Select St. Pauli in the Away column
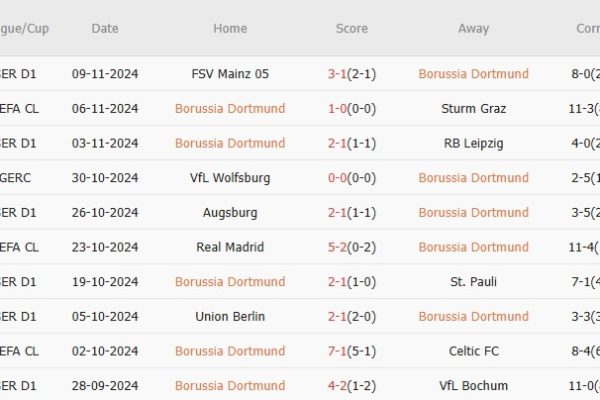Viewport: 600px width, 400px height. pyautogui.click(x=474, y=282)
